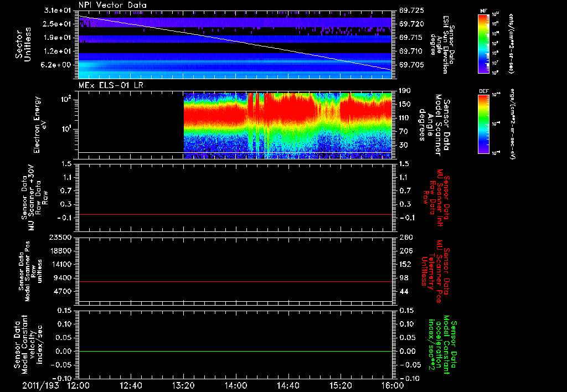Select the red "MU Scanner Pos Telemetry" axis label

tap(435, 271)
